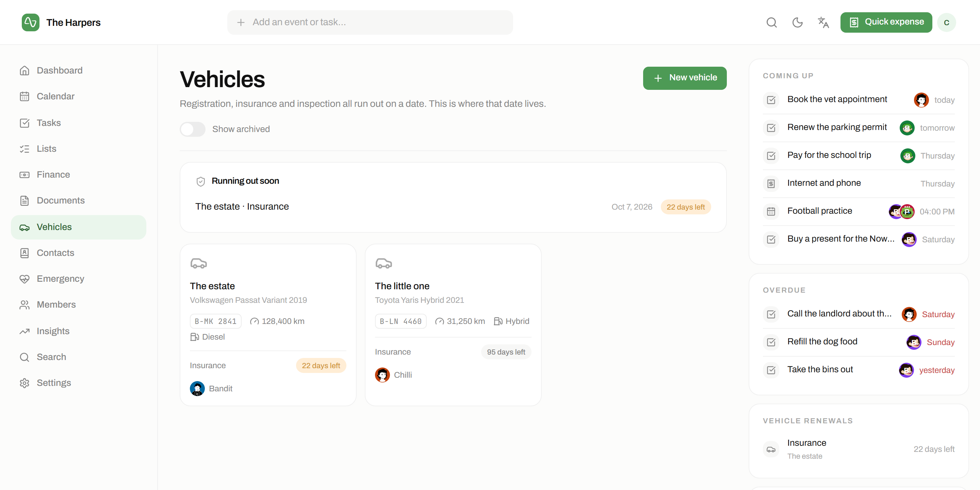
Task: Open Dashboard in the sidebar
Action: [x=78, y=70]
